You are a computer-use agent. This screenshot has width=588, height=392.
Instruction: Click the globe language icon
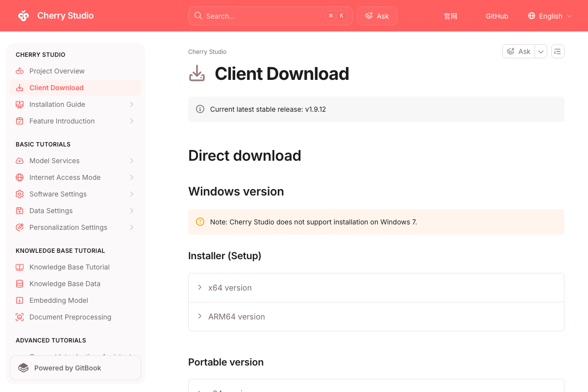coord(532,16)
